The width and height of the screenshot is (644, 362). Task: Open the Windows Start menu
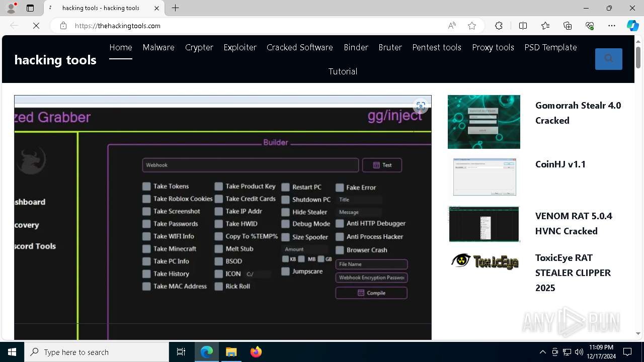point(12,352)
